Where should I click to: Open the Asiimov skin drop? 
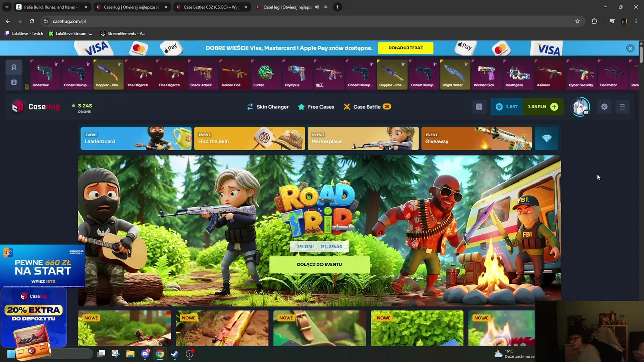549,74
